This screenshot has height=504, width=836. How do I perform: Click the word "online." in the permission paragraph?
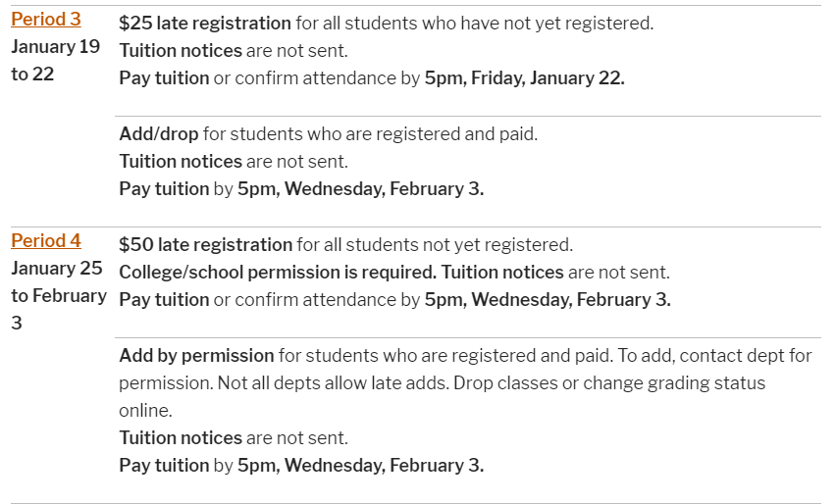(x=145, y=410)
